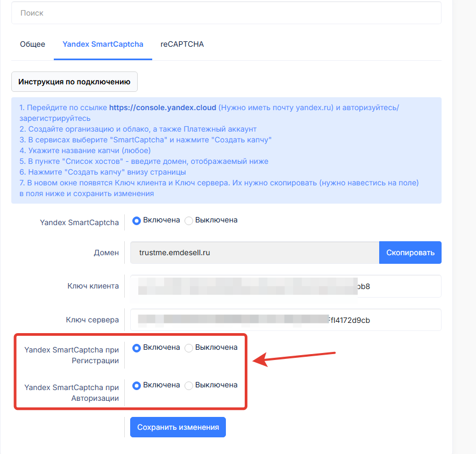This screenshot has height=454, width=476.
Task: Click the Ключ сервера input field
Action: point(285,320)
